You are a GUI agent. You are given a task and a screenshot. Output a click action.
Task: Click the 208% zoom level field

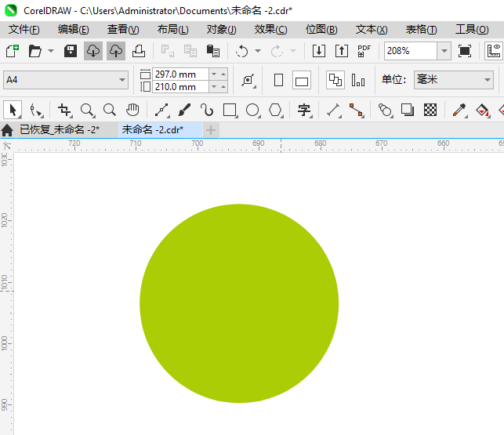[411, 51]
